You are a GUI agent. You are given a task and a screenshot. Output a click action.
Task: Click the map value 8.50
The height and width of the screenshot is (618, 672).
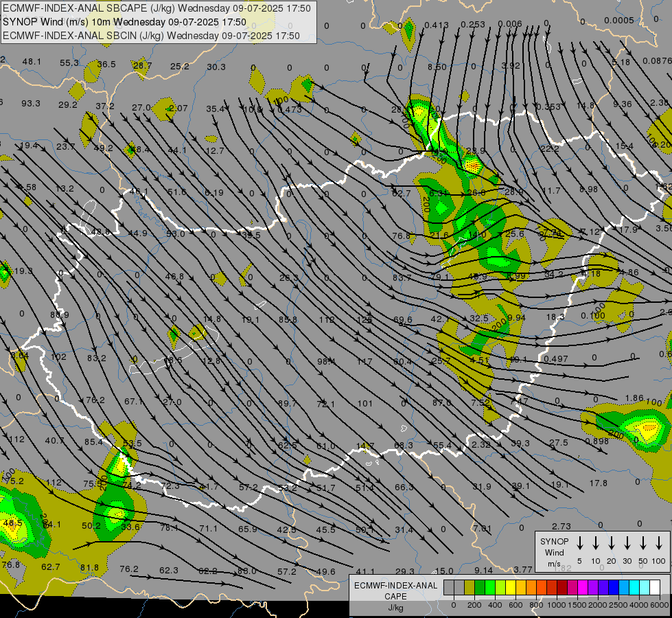click(x=437, y=67)
